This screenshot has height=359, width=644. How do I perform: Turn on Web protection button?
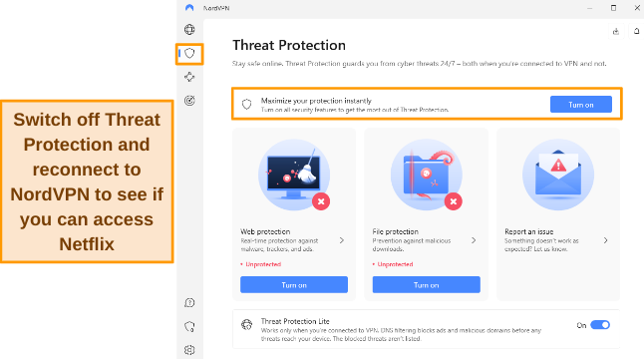tap(294, 284)
